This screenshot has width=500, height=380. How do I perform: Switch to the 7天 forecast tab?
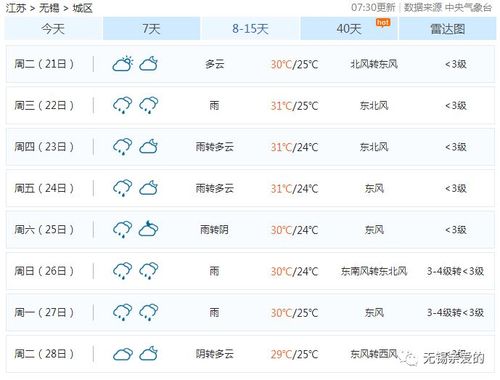[151, 29]
